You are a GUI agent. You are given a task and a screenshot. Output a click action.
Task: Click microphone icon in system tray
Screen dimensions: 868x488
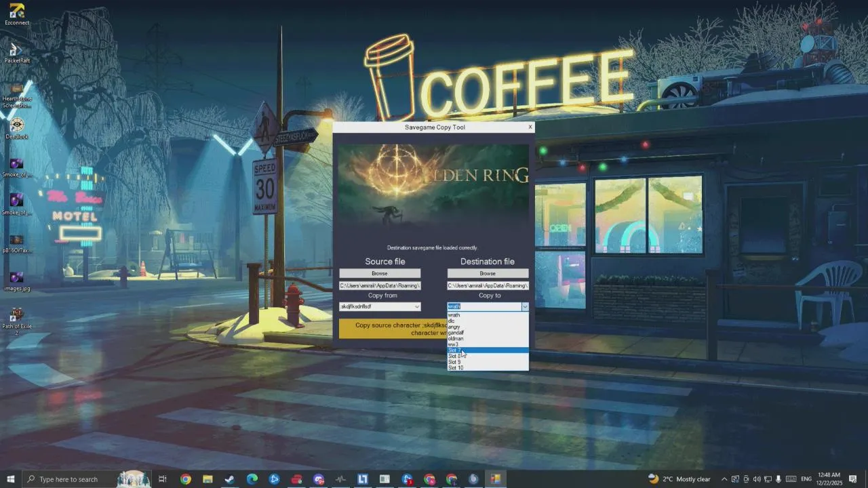[778, 479]
